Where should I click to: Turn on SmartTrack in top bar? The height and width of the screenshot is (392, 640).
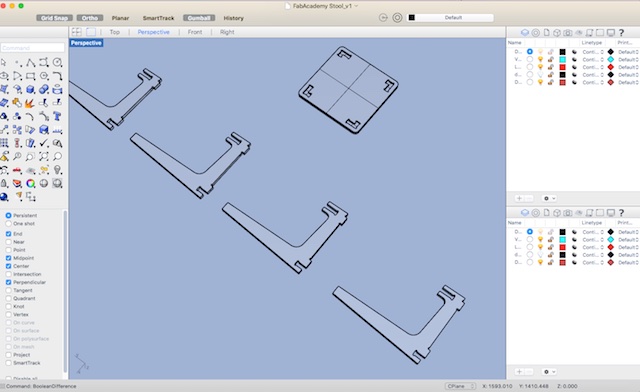[x=158, y=18]
